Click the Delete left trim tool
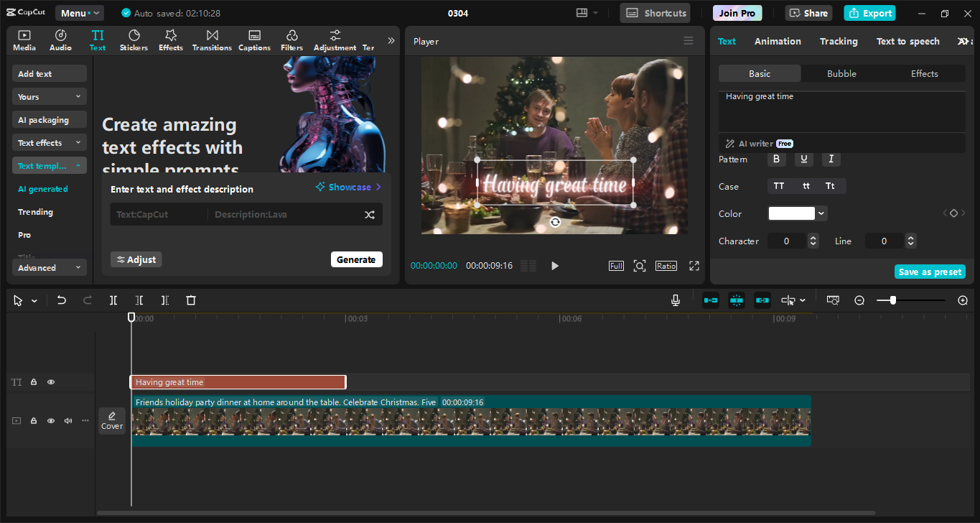 tap(139, 300)
